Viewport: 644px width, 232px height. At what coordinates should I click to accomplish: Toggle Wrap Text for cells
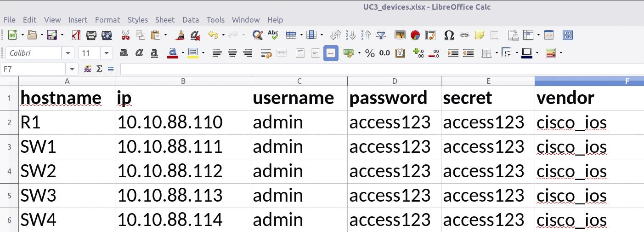[266, 53]
